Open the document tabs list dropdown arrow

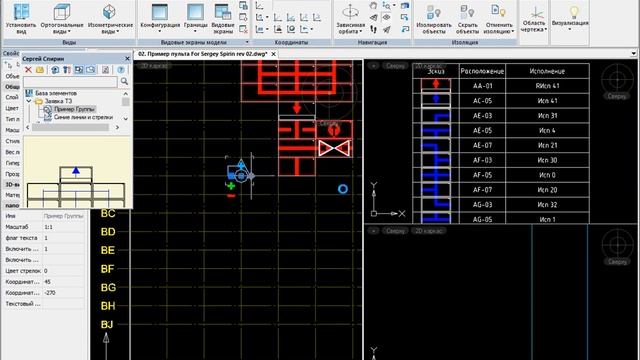pyautogui.click(x=633, y=53)
